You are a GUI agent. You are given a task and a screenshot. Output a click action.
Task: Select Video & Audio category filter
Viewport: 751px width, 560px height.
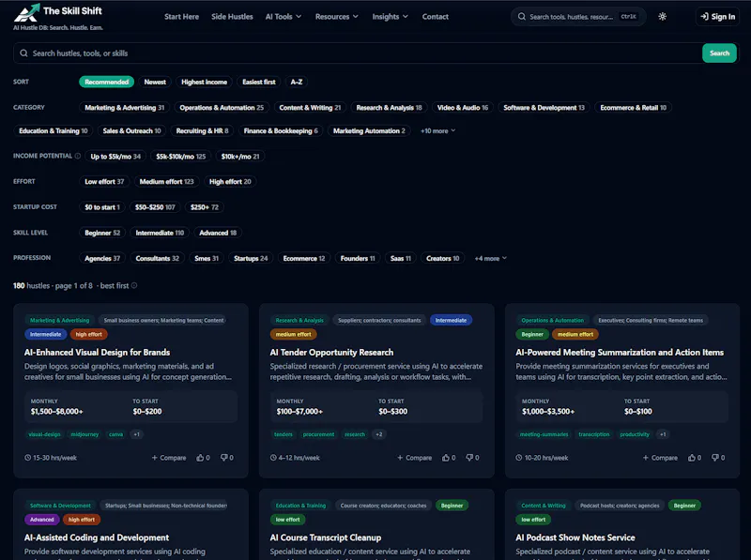(x=462, y=108)
